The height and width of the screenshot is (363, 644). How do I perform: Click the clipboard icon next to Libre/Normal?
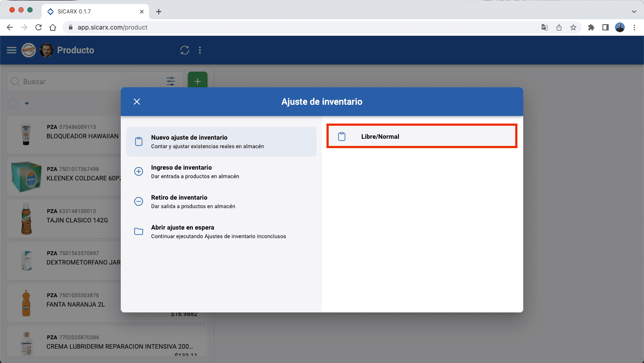[x=342, y=136]
